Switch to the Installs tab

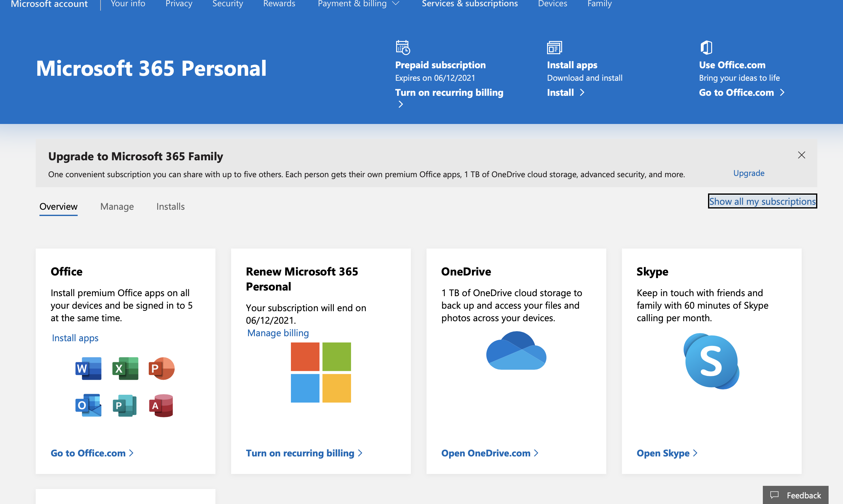(170, 207)
